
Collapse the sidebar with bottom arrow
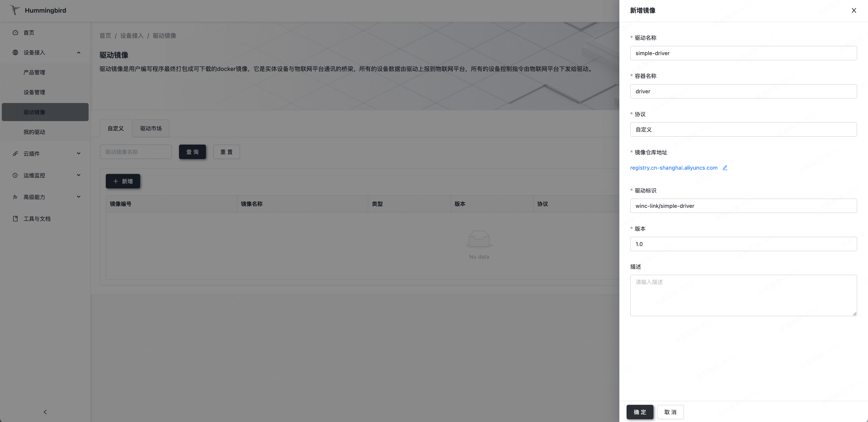pyautogui.click(x=45, y=412)
